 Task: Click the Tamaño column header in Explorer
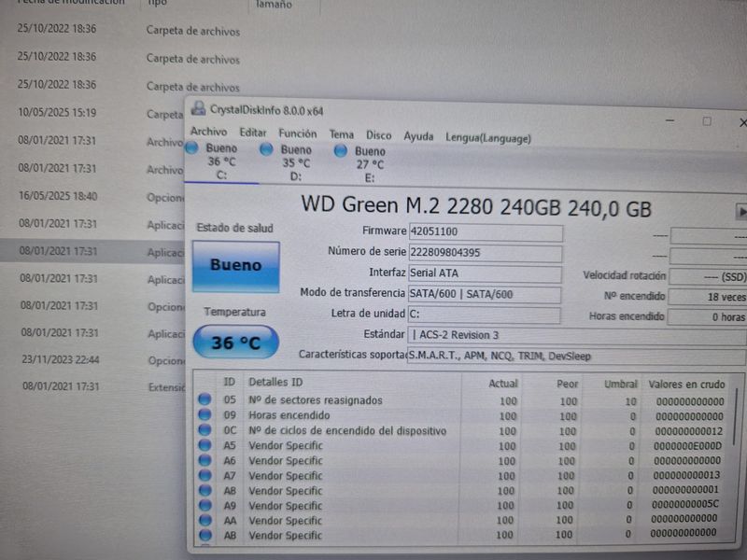point(274,5)
